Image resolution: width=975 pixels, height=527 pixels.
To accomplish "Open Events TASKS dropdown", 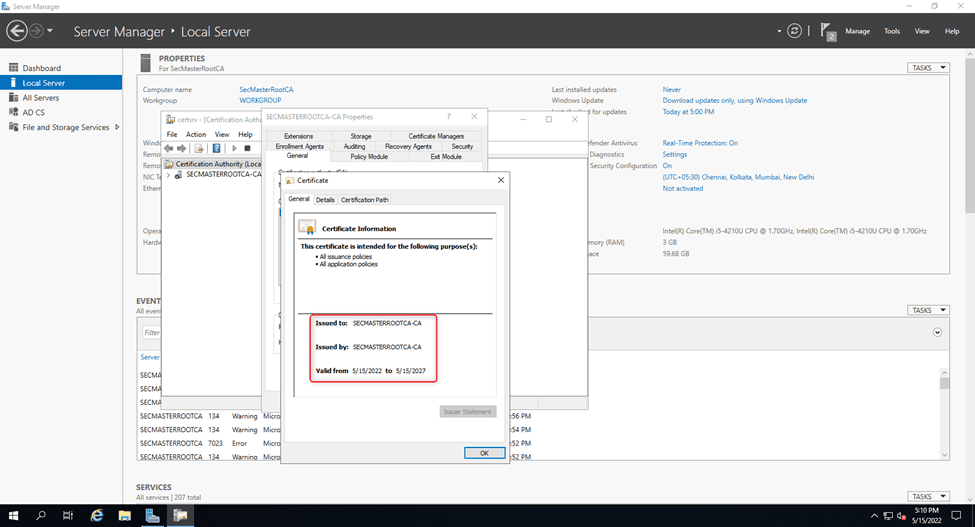I will click(928, 310).
